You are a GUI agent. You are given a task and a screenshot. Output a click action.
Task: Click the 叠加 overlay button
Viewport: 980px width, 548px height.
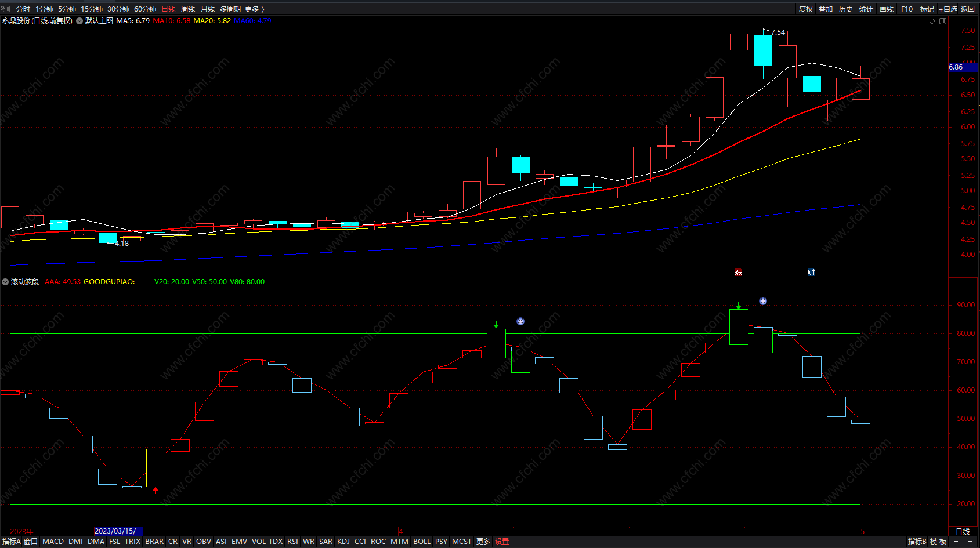pyautogui.click(x=826, y=9)
